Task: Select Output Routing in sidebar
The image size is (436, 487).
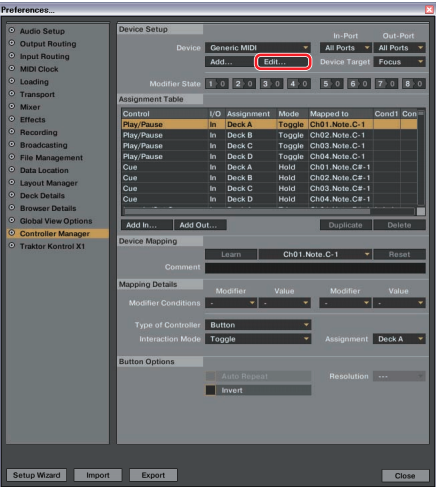Action: pos(48,44)
